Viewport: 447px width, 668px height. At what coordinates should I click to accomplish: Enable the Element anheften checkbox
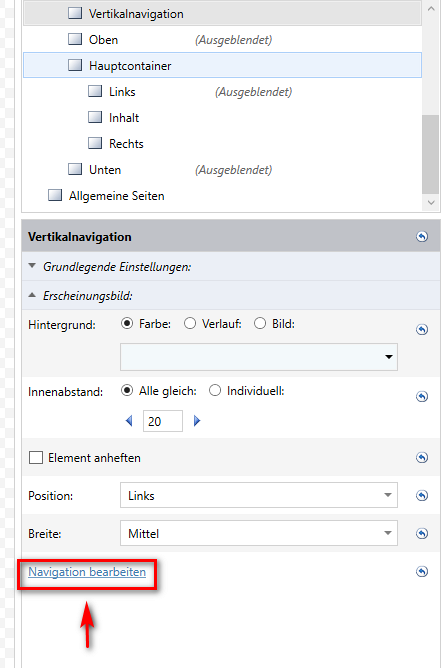tap(36, 458)
